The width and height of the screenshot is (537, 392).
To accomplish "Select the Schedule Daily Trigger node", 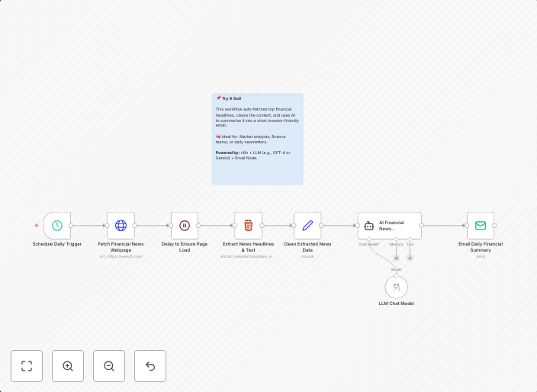I will (x=57, y=226).
